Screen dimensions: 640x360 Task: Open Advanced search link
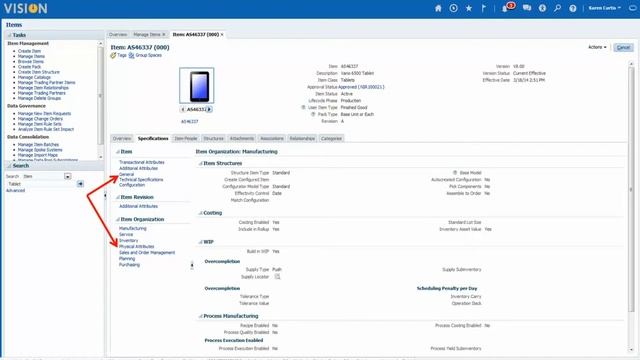16,191
